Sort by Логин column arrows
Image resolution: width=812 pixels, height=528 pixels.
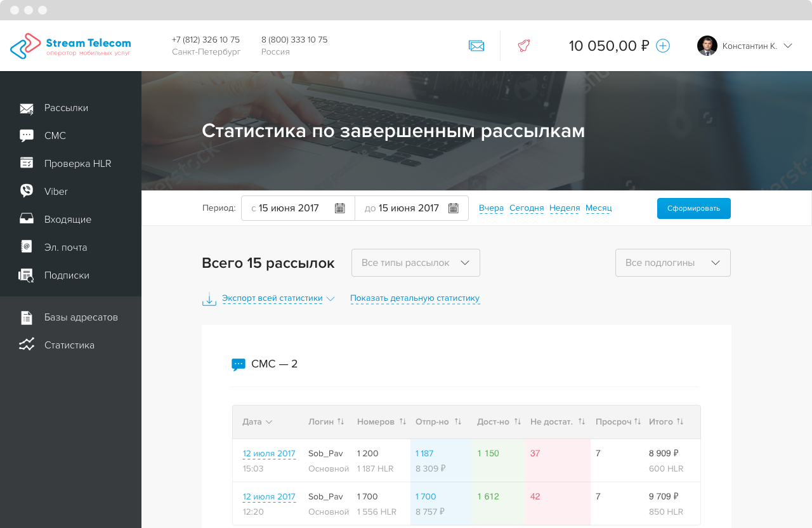click(x=341, y=422)
